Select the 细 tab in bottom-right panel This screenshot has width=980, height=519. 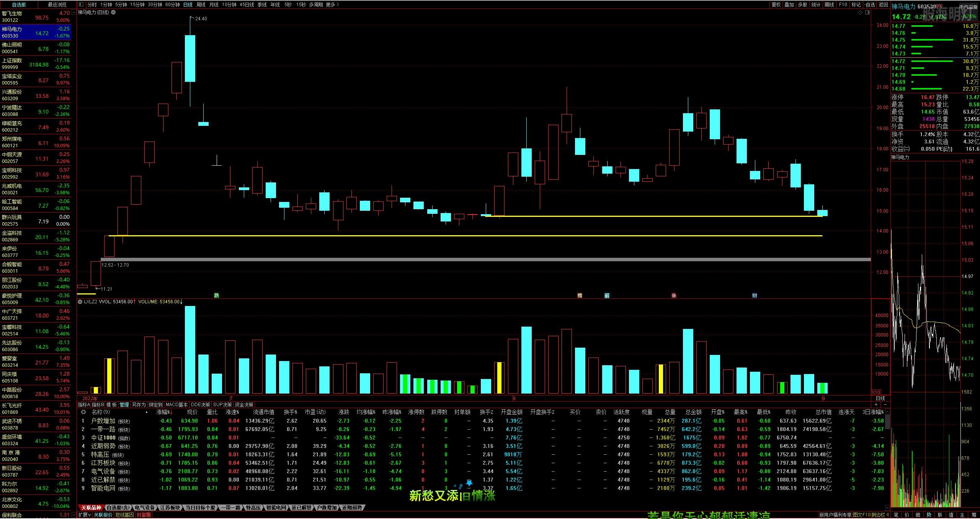pos(918,515)
